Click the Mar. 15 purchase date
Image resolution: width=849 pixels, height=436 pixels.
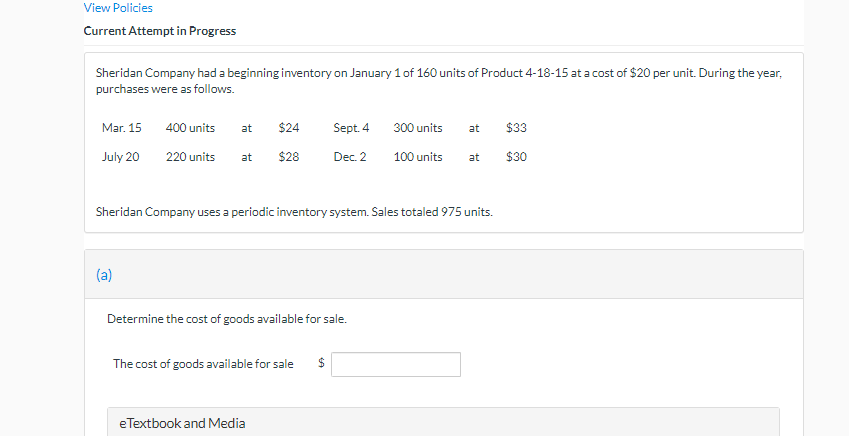click(x=122, y=128)
